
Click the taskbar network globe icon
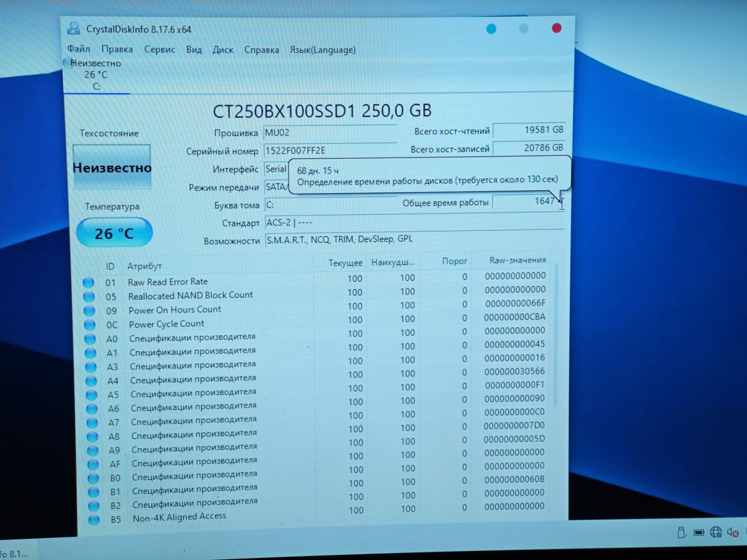(715, 532)
